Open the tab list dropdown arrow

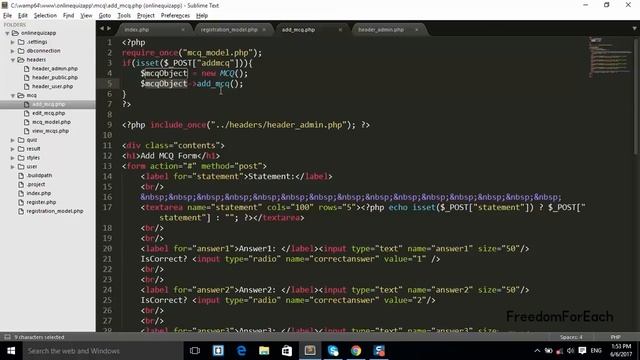click(634, 29)
